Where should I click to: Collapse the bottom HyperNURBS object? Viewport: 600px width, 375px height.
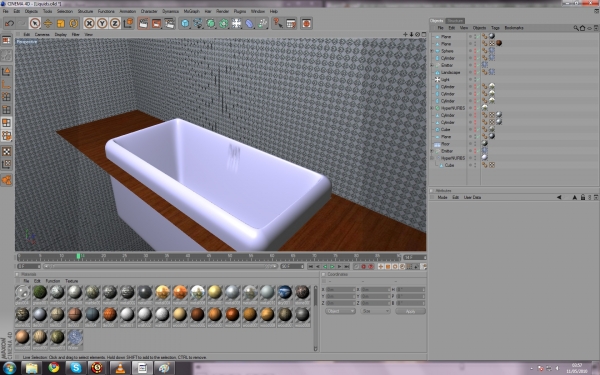click(x=432, y=158)
